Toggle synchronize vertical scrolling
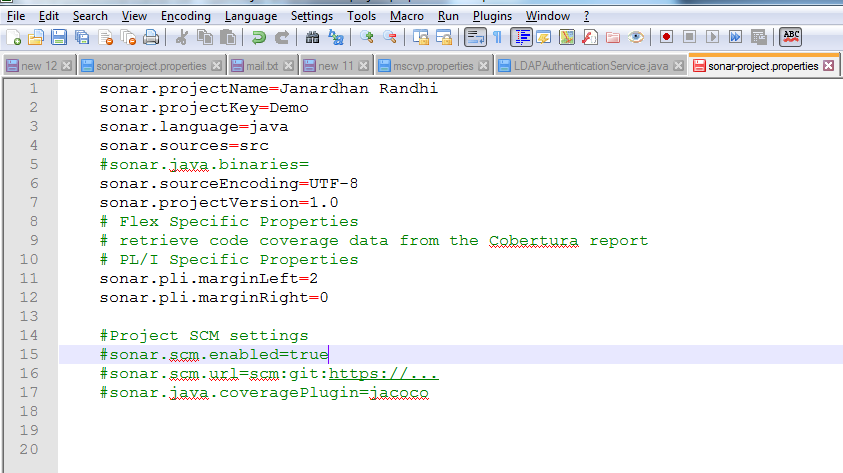The image size is (843, 473). pyautogui.click(x=420, y=37)
